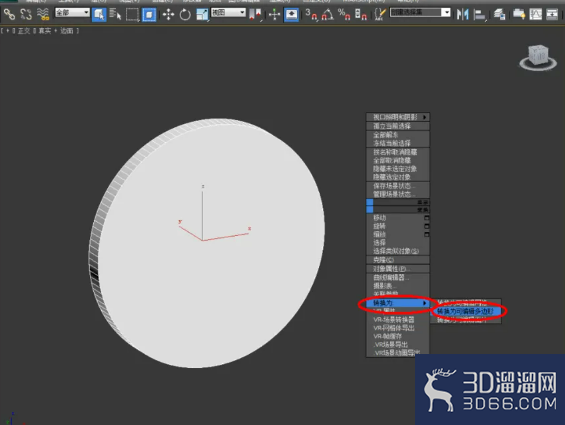
Task: Toggle the Angle Snap icon
Action: [x=328, y=14]
